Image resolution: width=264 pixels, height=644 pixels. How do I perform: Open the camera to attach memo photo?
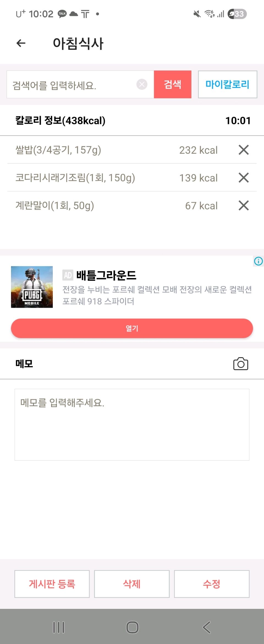coord(241,364)
